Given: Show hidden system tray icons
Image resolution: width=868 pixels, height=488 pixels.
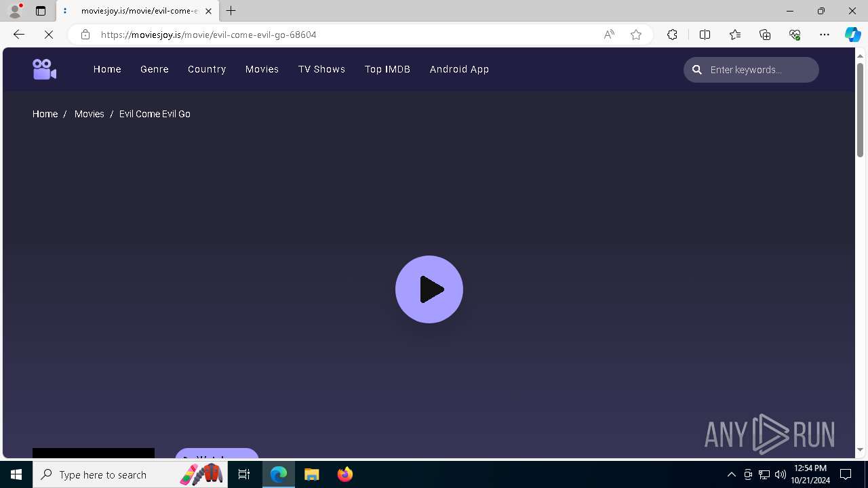Looking at the screenshot, I should pos(731,474).
